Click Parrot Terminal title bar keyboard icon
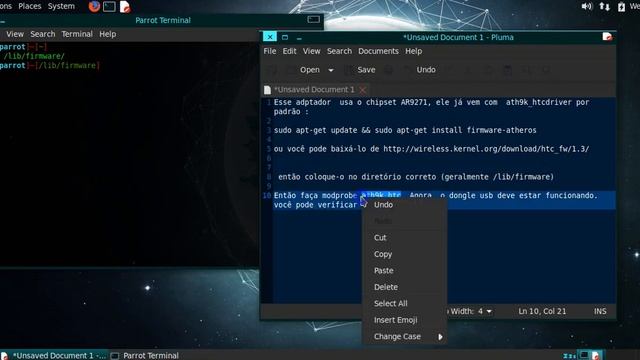 (x=313, y=20)
